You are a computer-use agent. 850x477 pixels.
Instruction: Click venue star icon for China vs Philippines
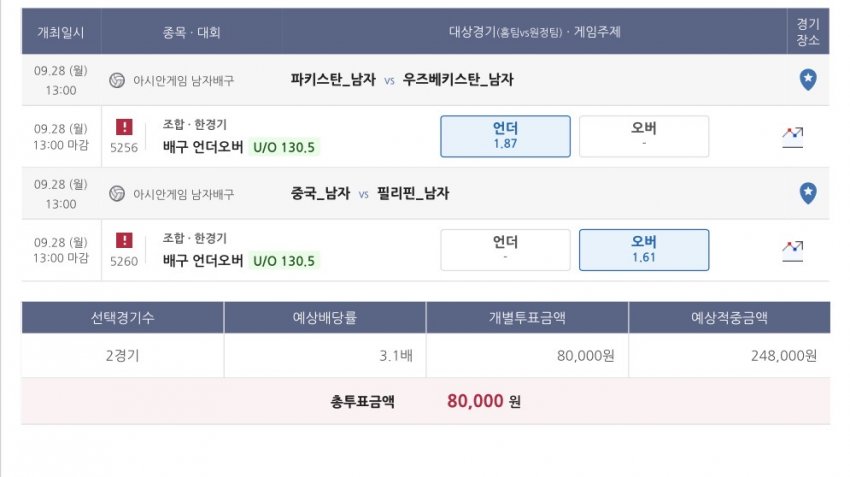pos(808,193)
